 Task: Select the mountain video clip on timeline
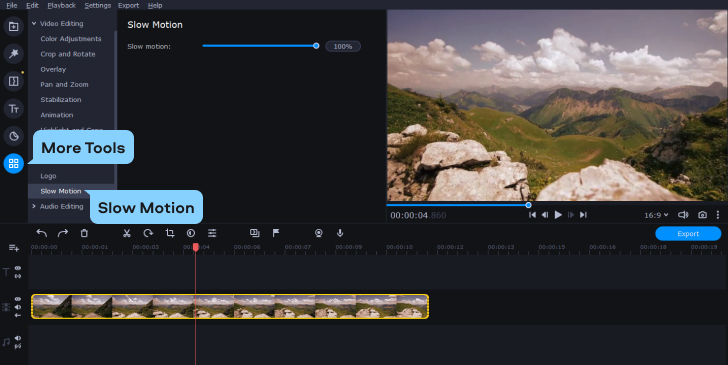coord(230,306)
